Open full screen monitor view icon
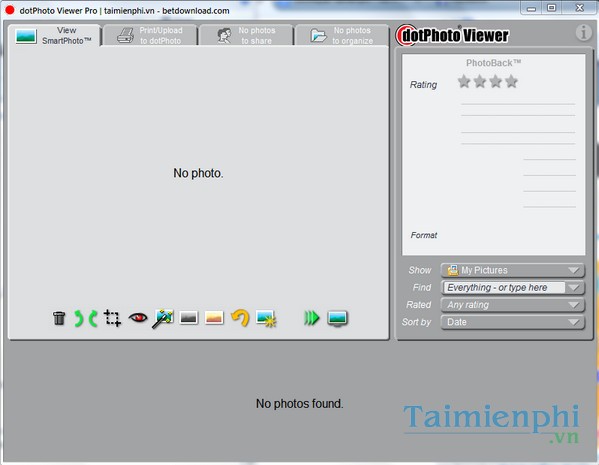Screen dimensions: 599x465 (337, 318)
